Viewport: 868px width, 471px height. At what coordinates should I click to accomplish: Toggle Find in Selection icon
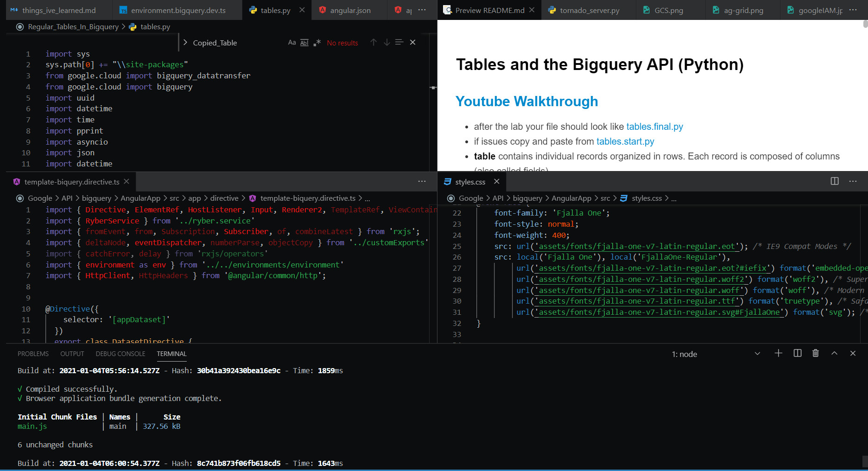(x=399, y=42)
